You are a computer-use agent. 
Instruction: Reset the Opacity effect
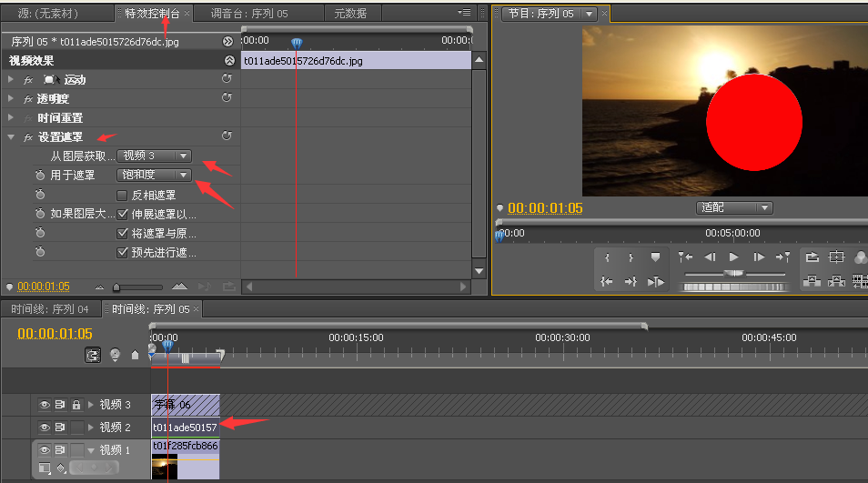pos(227,97)
